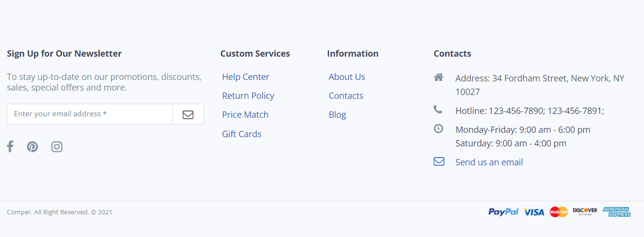
Task: Click the Facebook icon
Action: [10, 147]
